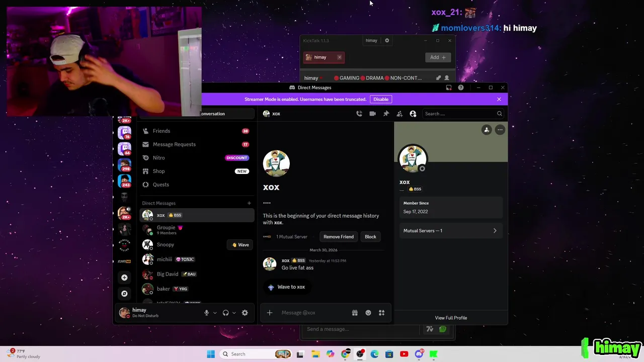Viewport: 644px width, 362px height.
Task: Click xox avatar in the message
Action: (x=270, y=264)
